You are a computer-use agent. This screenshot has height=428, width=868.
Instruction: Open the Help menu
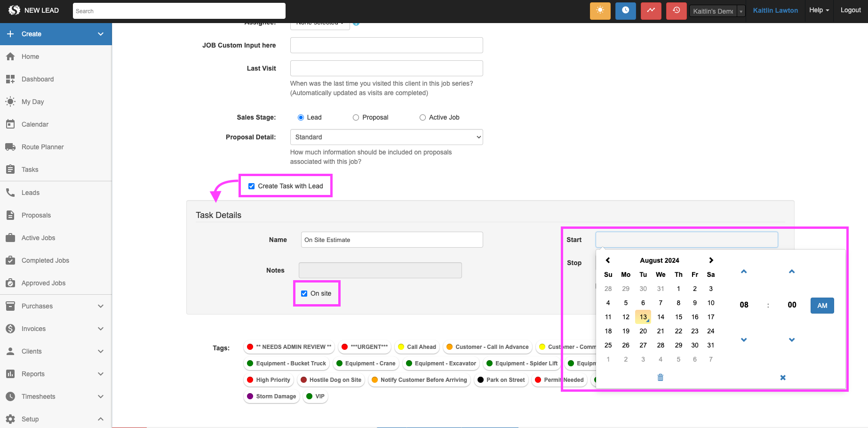tap(819, 10)
